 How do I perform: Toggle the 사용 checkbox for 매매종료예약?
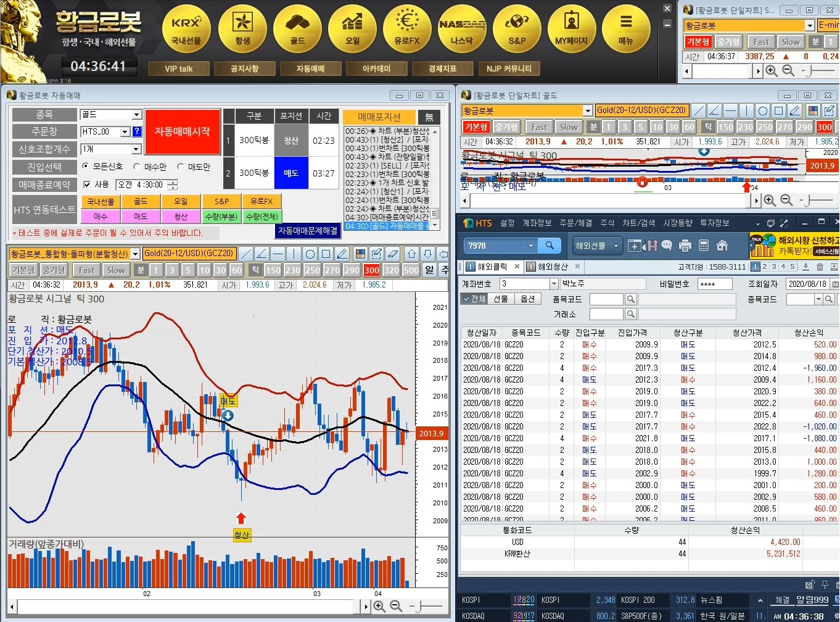pyautogui.click(x=87, y=185)
